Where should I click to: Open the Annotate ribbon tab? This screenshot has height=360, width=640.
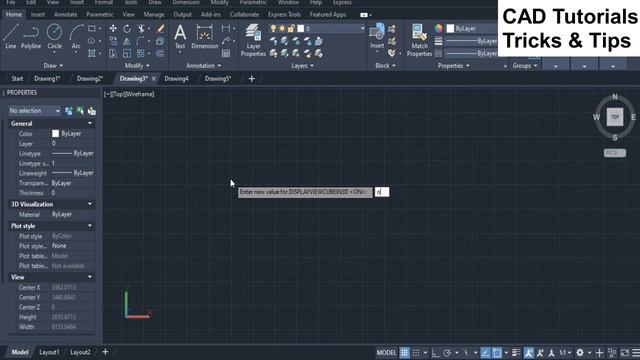tap(65, 15)
